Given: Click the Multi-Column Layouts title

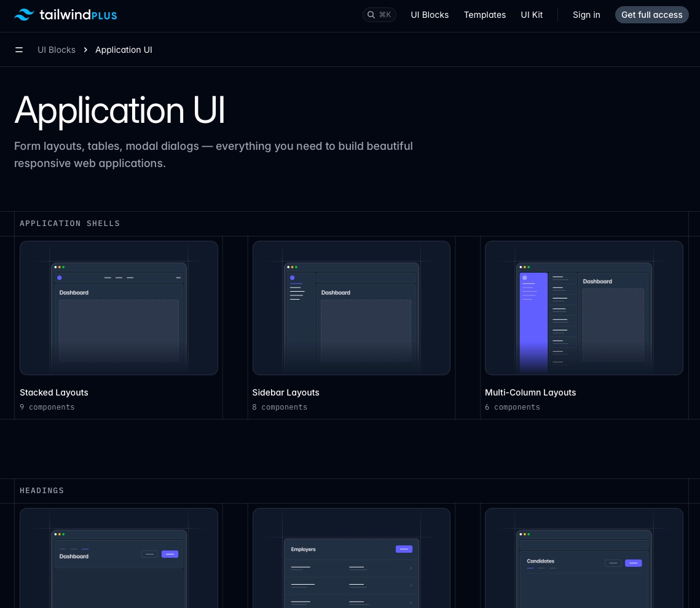Looking at the screenshot, I should click(530, 392).
